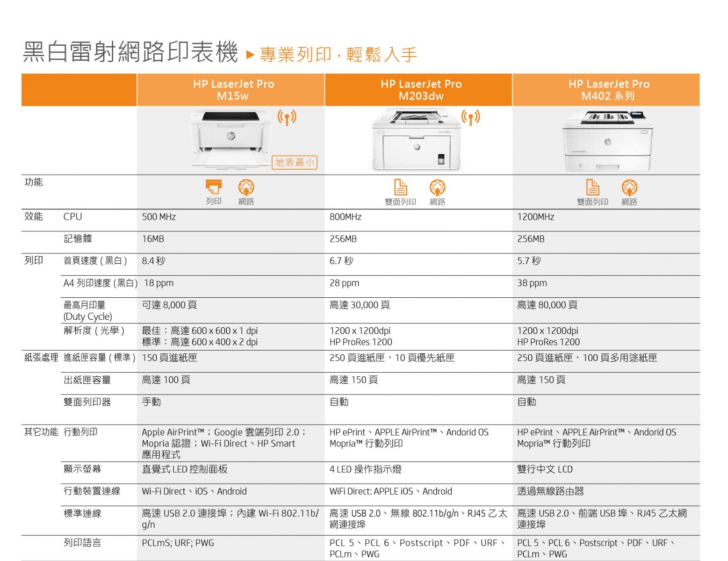The height and width of the screenshot is (561, 728).
Task: Click the 8.4 秒 value
Action: [x=153, y=260]
